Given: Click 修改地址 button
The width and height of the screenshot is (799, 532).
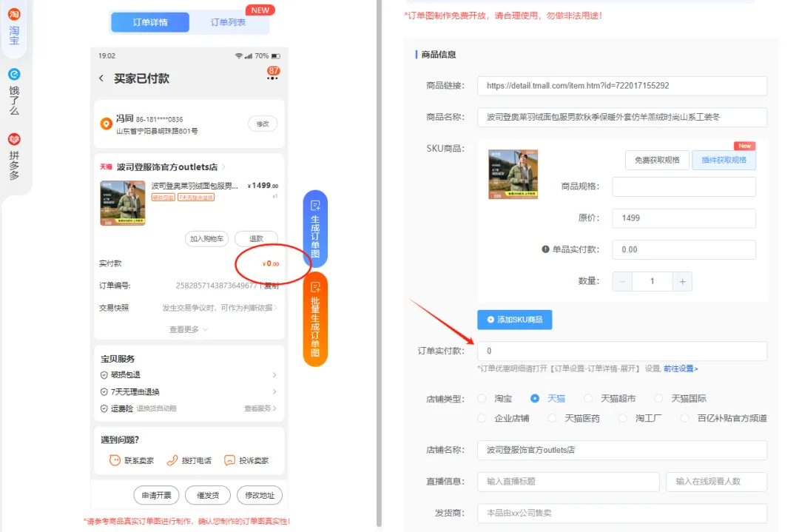Looking at the screenshot, I should (x=260, y=495).
